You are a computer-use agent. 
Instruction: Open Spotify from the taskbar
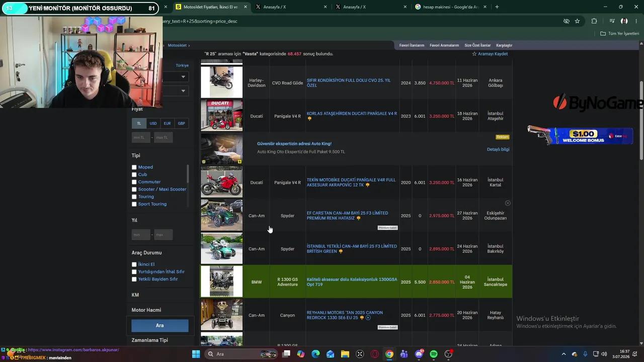[x=434, y=354]
